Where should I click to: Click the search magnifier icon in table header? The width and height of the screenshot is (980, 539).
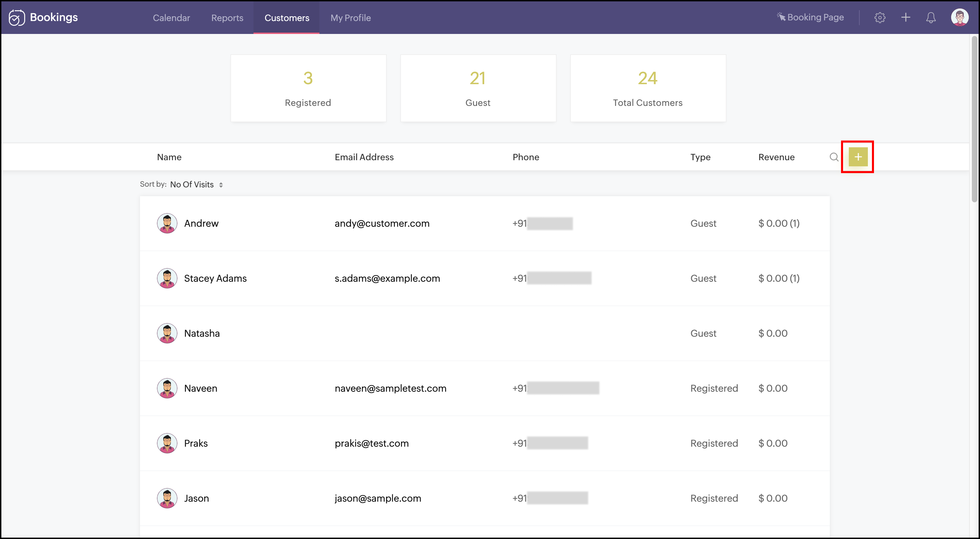click(834, 157)
